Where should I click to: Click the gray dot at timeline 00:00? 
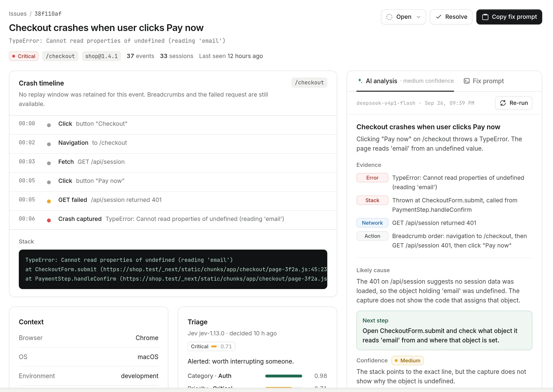[49, 125]
